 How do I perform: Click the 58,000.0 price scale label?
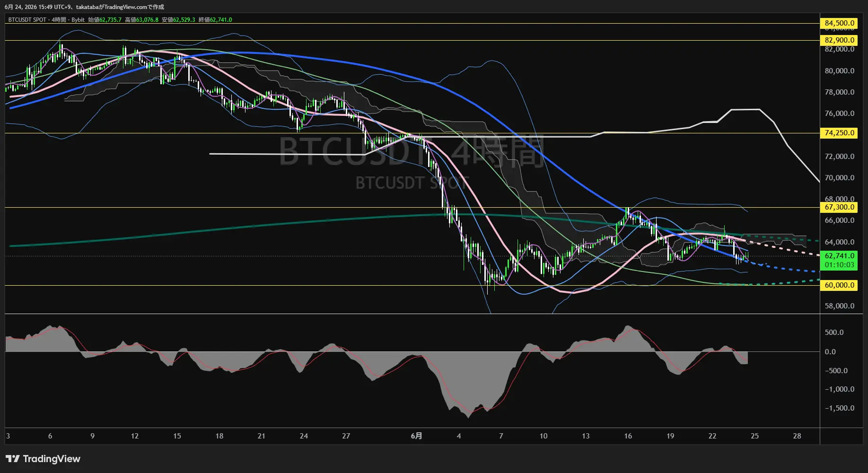pos(840,306)
